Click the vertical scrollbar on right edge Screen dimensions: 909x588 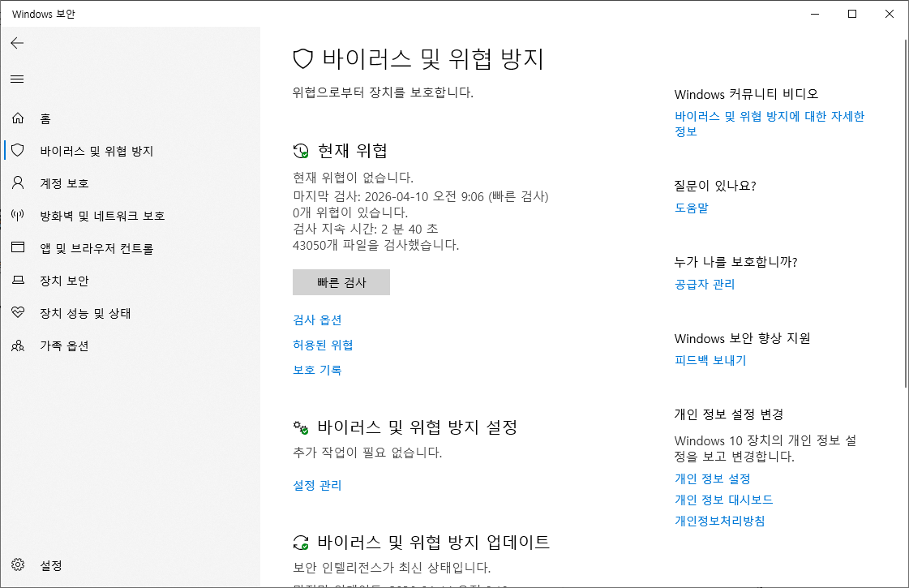[906, 213]
